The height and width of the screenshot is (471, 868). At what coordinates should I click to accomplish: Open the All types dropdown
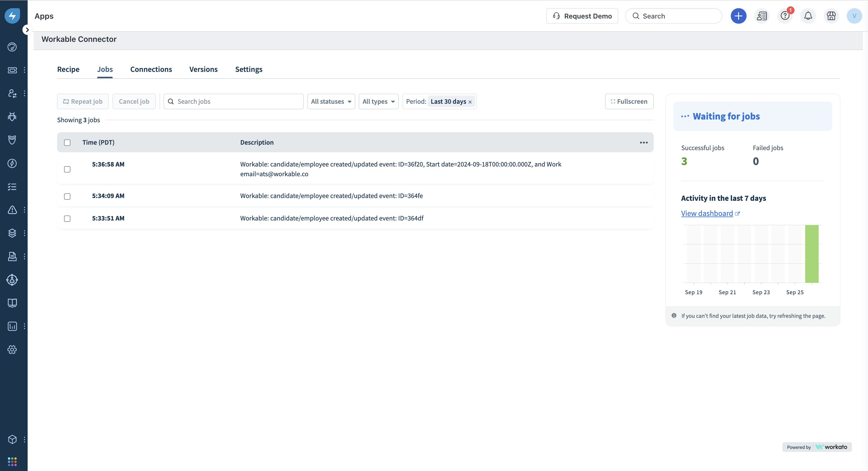point(378,101)
